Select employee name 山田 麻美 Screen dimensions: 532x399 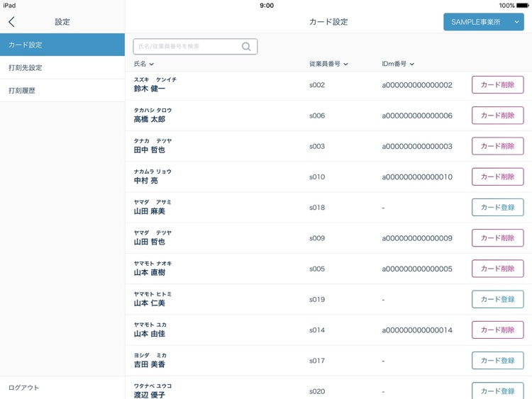point(149,211)
